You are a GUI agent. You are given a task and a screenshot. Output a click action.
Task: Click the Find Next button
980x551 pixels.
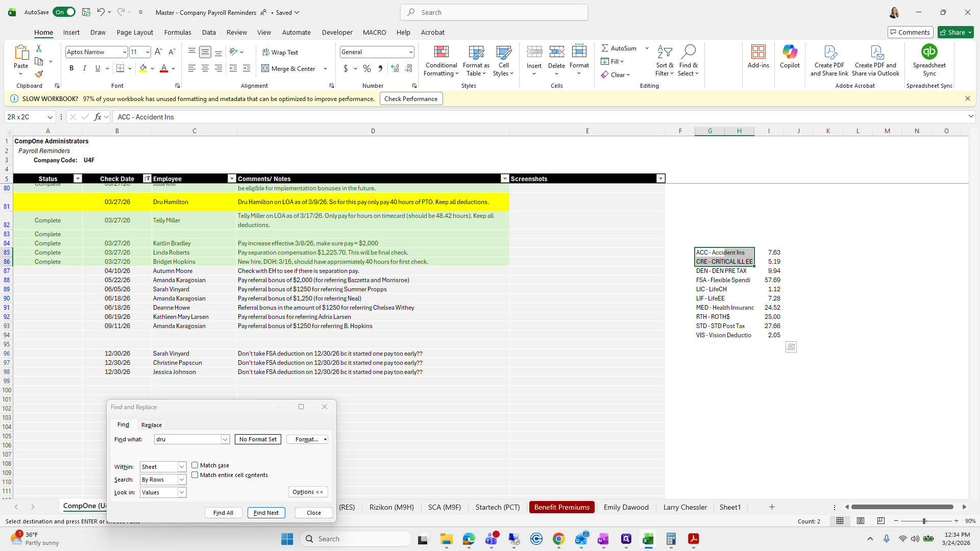pos(266,513)
